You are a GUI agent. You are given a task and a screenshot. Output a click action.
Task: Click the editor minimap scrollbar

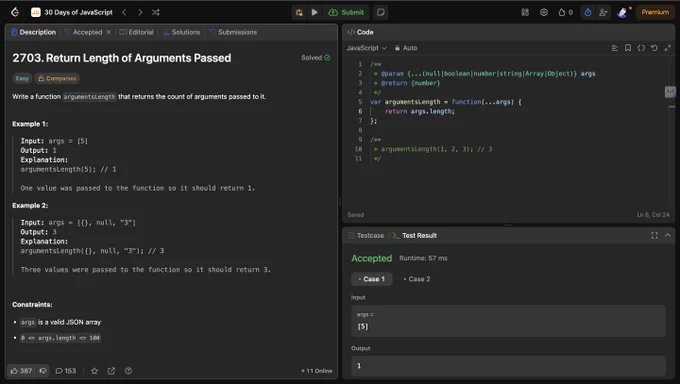671,92
